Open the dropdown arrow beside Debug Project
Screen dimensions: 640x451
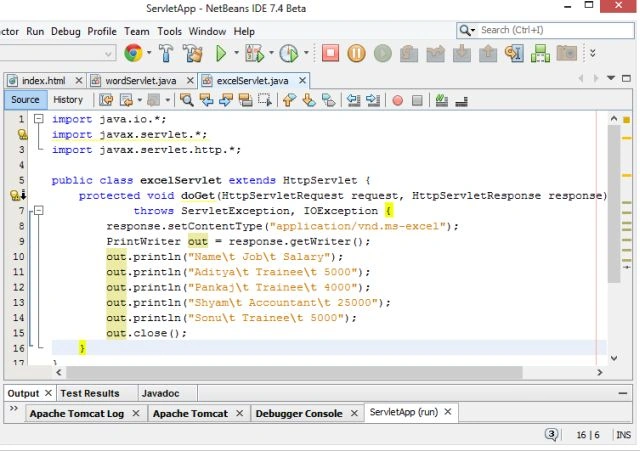pyautogui.click(x=271, y=53)
